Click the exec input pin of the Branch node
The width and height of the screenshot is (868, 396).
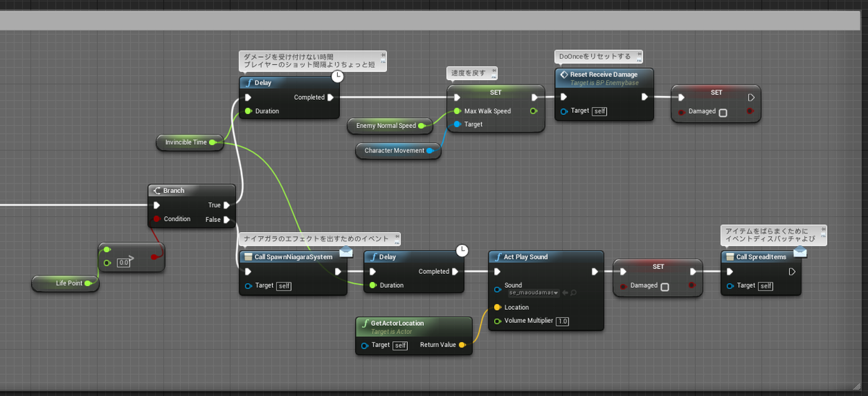click(156, 205)
